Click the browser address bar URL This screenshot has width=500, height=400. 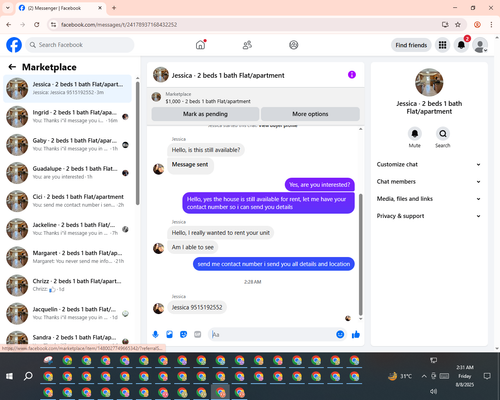tap(119, 25)
